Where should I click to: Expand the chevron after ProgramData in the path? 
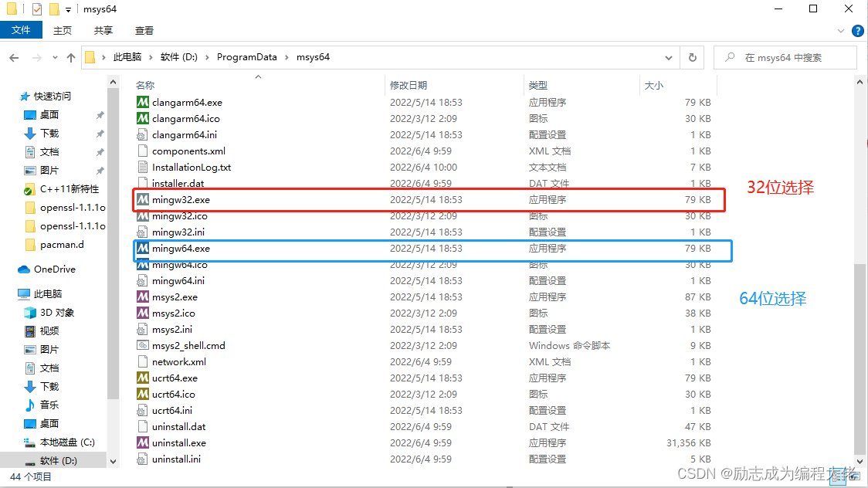(x=287, y=57)
